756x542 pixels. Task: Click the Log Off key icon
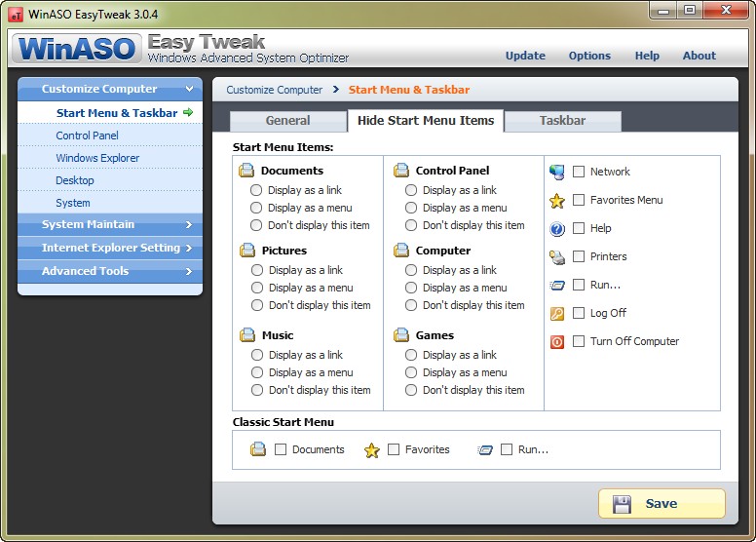[x=557, y=314]
